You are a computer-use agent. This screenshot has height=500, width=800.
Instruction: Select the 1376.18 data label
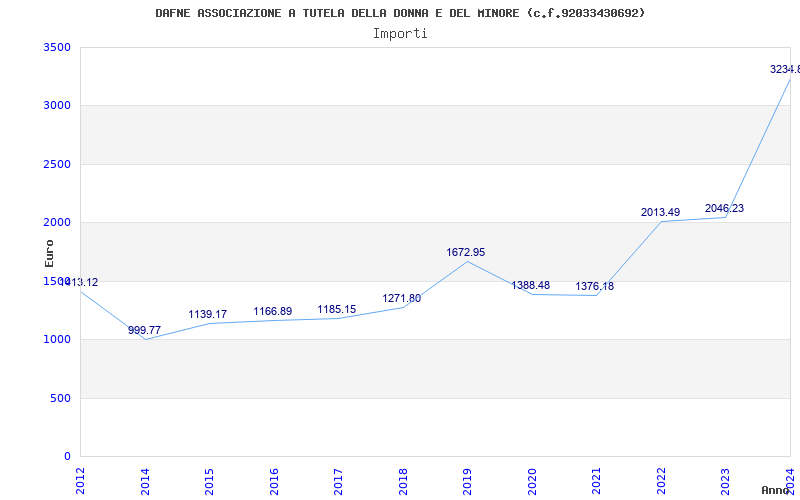click(594, 286)
